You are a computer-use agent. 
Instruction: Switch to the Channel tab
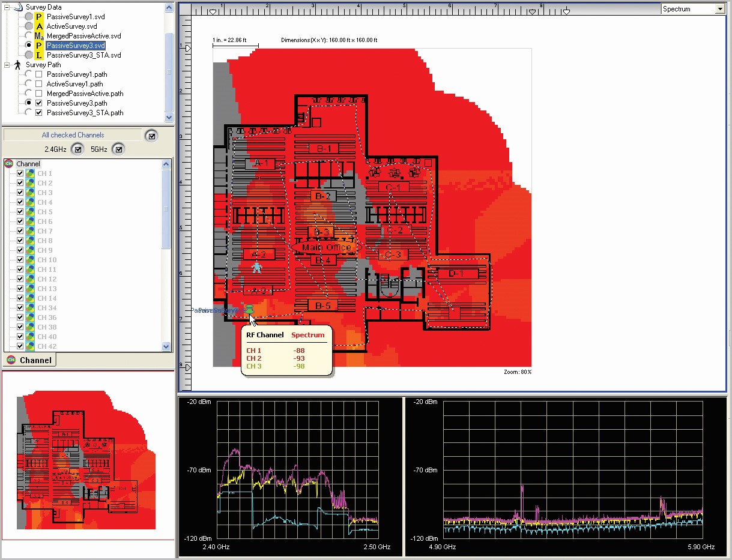[29, 360]
